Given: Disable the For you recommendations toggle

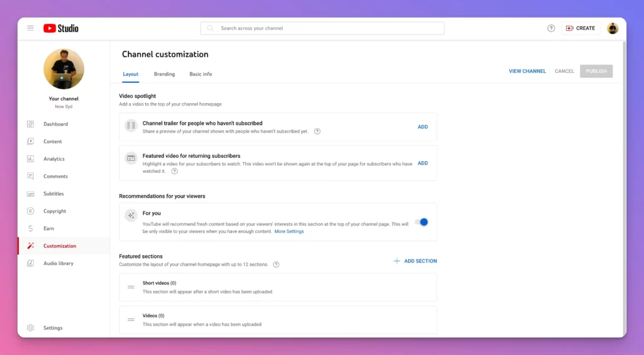Looking at the screenshot, I should [x=421, y=222].
